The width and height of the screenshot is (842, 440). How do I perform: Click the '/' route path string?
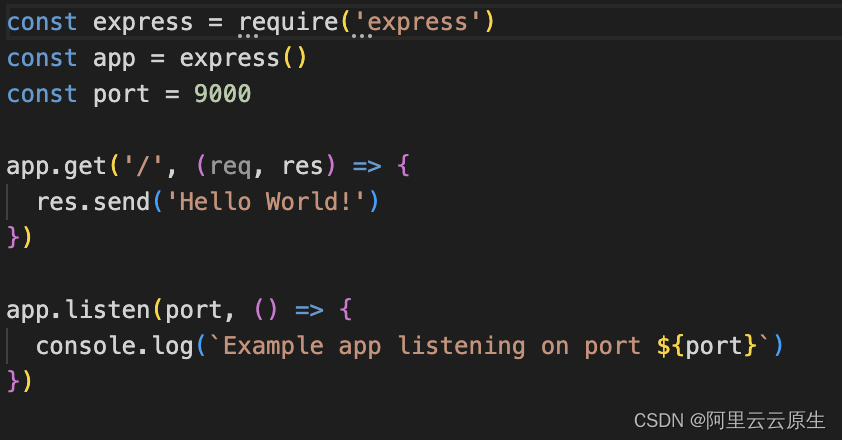[x=142, y=167]
